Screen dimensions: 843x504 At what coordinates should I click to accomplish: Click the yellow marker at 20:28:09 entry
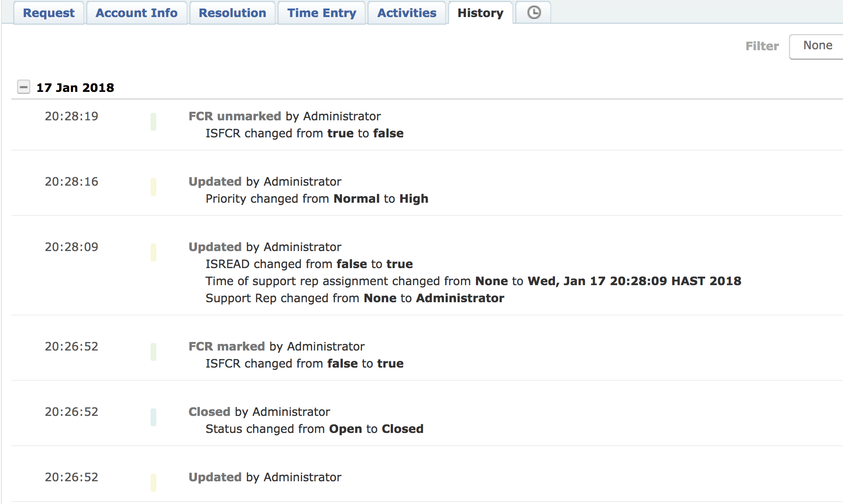(153, 252)
